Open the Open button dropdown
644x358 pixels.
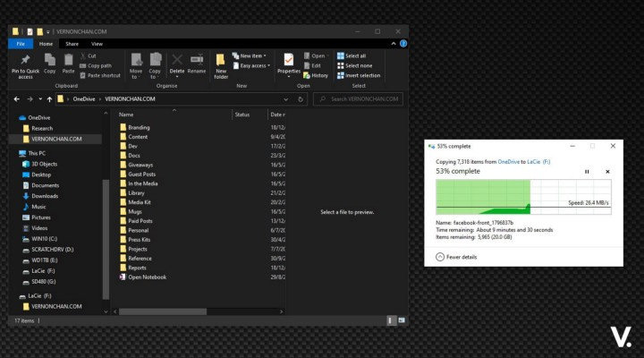coord(317,55)
